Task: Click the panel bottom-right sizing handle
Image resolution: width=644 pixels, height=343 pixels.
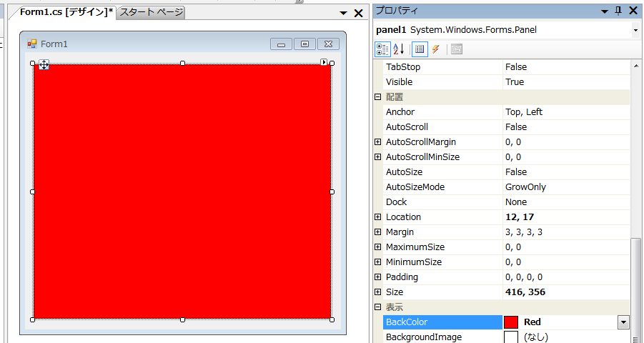Action: (332, 319)
